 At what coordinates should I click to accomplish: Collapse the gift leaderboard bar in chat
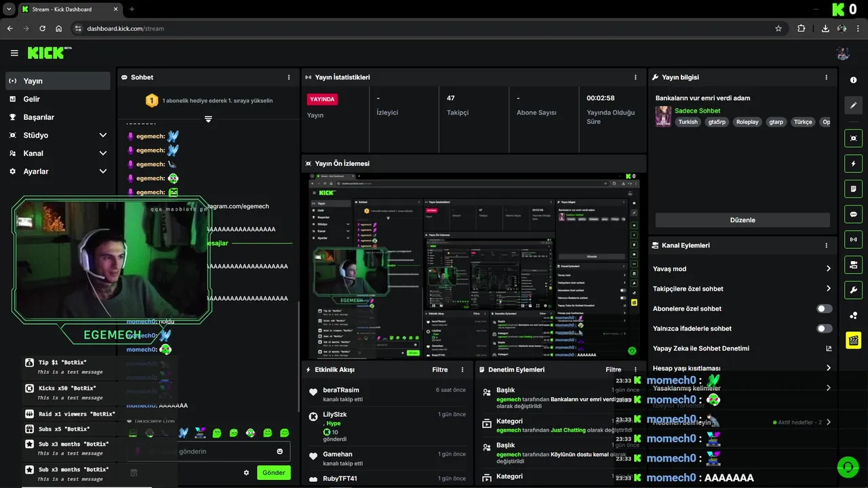[x=208, y=119]
